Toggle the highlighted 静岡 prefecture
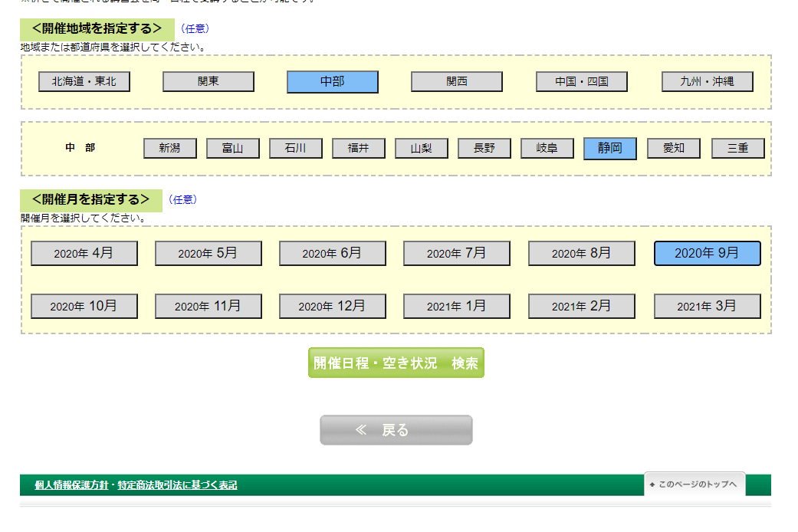 point(610,149)
